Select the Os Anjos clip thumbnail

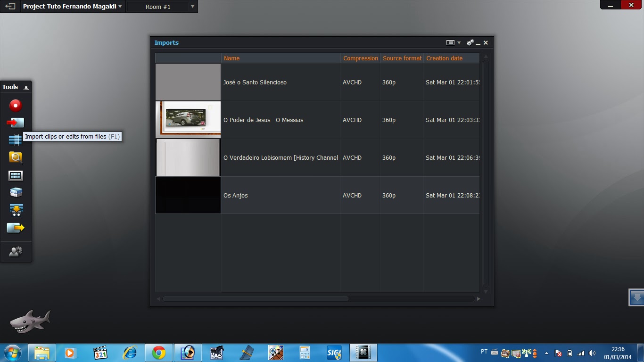188,195
